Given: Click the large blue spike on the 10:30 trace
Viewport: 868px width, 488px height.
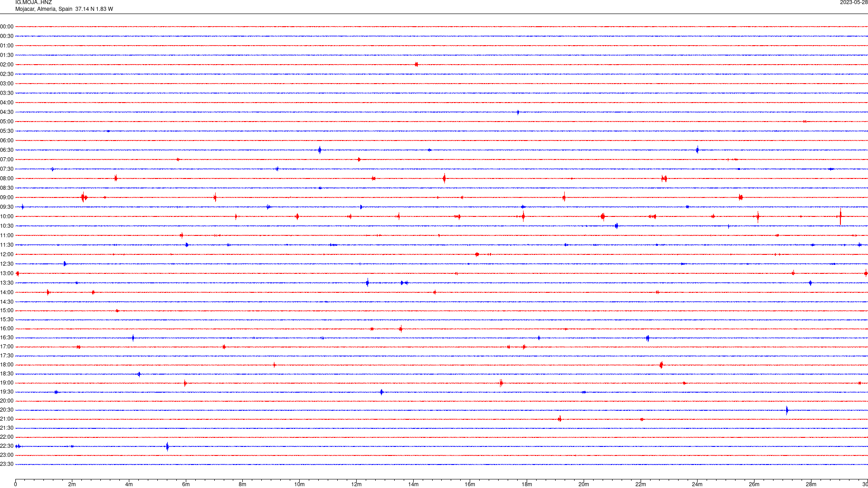Looking at the screenshot, I should click(616, 226).
